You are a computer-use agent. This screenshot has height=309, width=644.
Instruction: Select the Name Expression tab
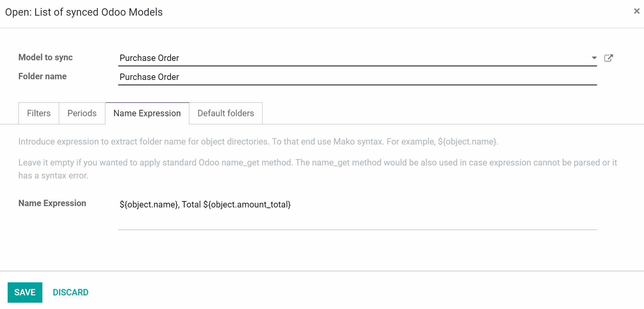click(x=147, y=113)
